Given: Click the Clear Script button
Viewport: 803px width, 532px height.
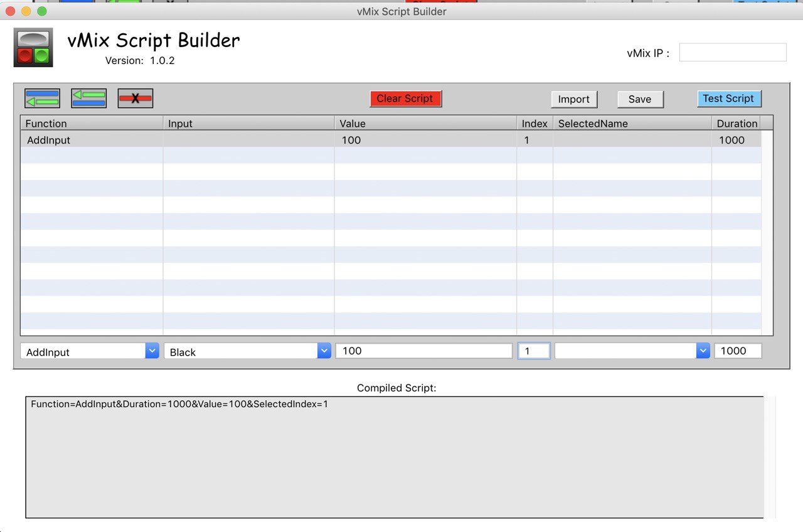Looking at the screenshot, I should pyautogui.click(x=405, y=98).
